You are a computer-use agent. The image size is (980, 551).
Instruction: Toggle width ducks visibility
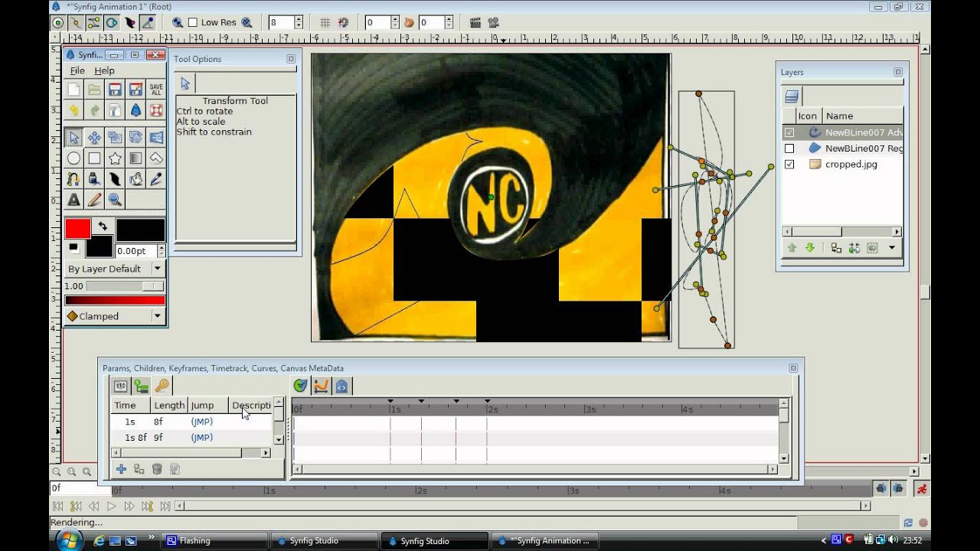[129, 23]
